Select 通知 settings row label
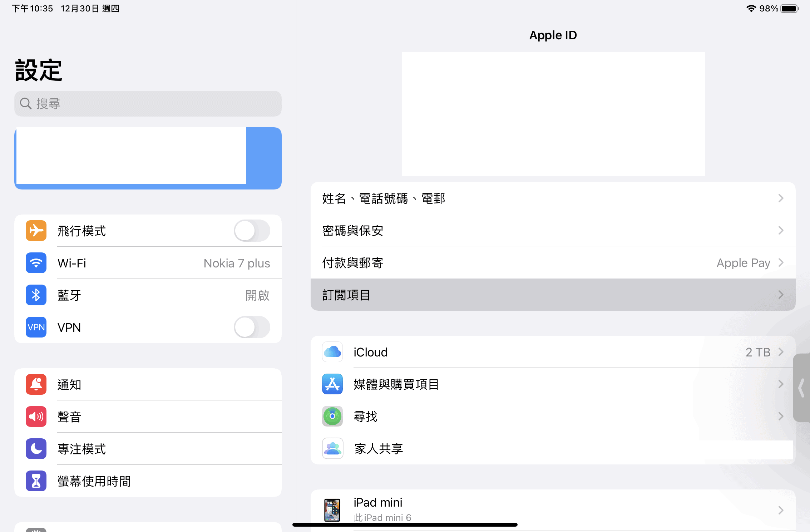This screenshot has width=810, height=532. click(x=69, y=385)
